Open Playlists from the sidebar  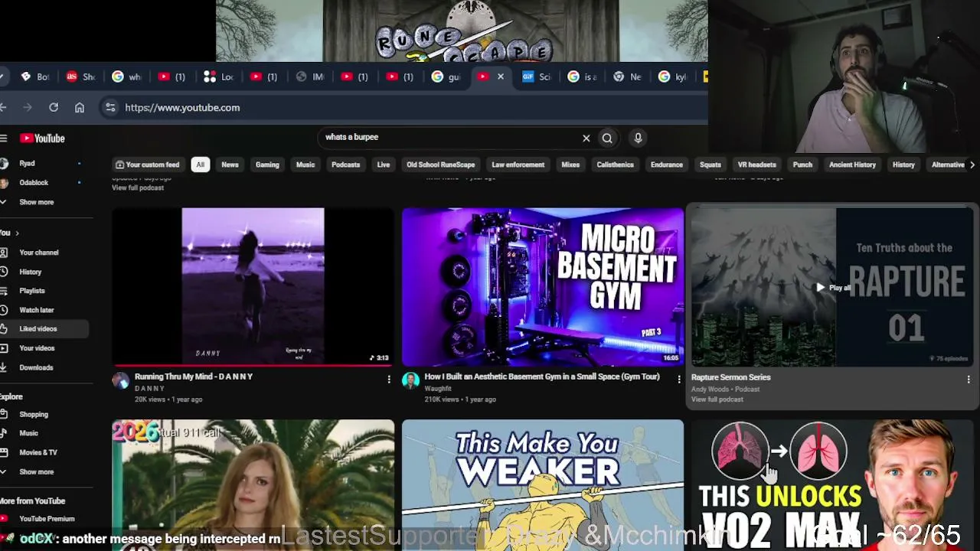pyautogui.click(x=32, y=291)
